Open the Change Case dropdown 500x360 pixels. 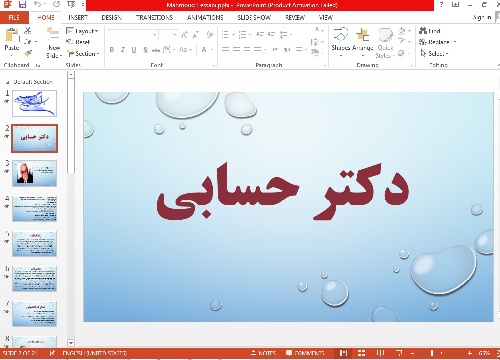pyautogui.click(x=185, y=50)
